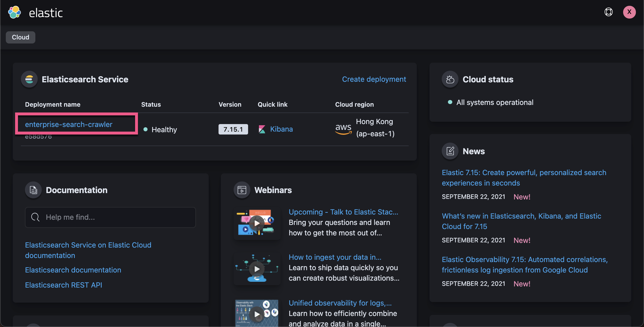Play the How to ingest your data webinar
644x327 pixels.
click(x=256, y=268)
